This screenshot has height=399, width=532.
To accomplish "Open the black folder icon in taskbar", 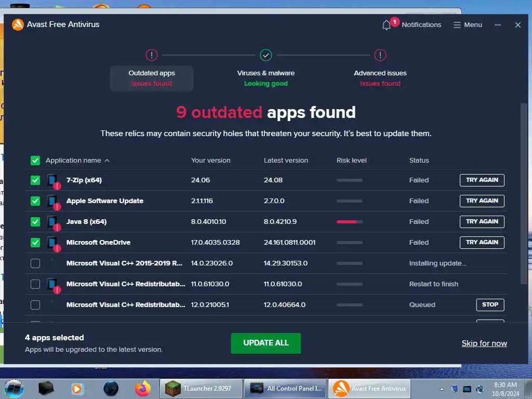I will pyautogui.click(x=46, y=389).
